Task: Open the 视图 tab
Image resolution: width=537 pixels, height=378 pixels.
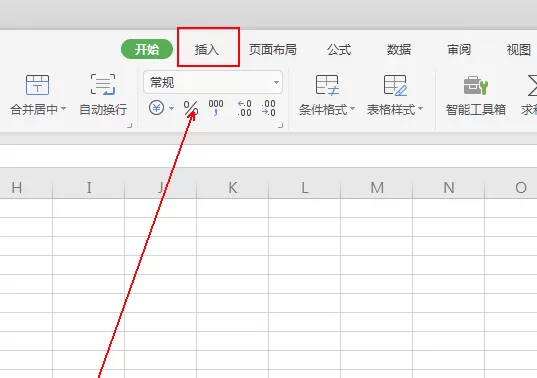Action: (x=519, y=50)
